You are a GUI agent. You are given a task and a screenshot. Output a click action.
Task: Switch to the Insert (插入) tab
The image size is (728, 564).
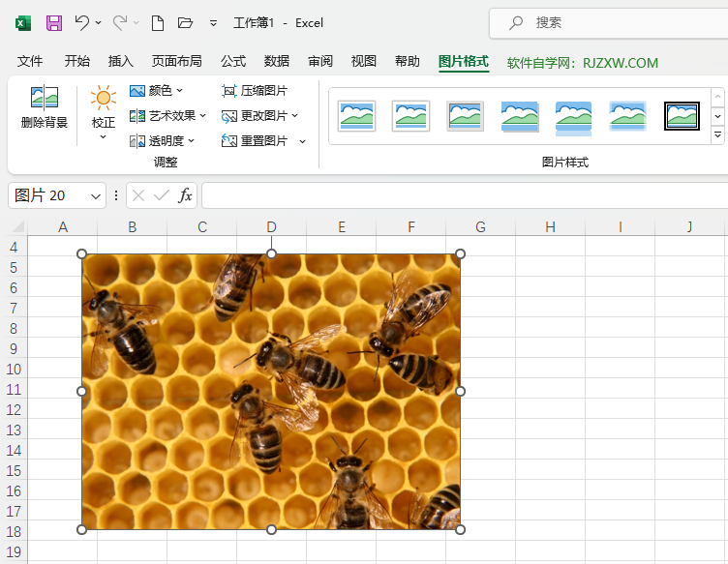point(121,61)
